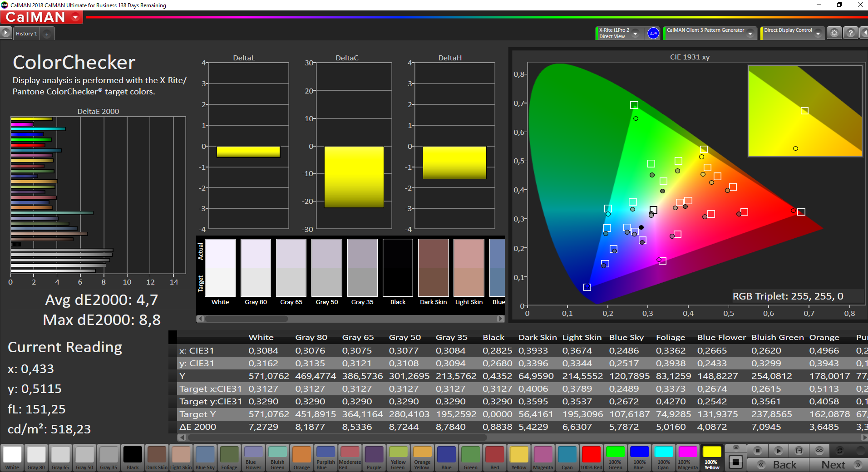Select the Black patch in the bottom strip
The height and width of the screenshot is (472, 868).
click(x=133, y=458)
